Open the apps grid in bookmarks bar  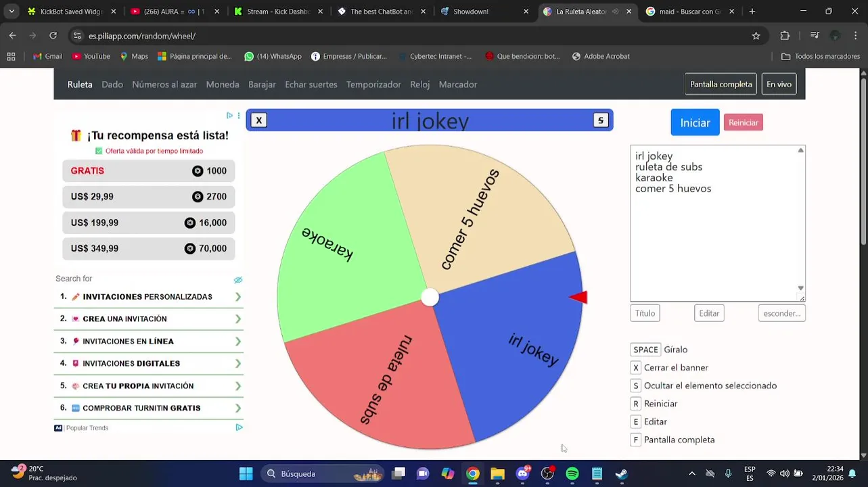click(11, 56)
